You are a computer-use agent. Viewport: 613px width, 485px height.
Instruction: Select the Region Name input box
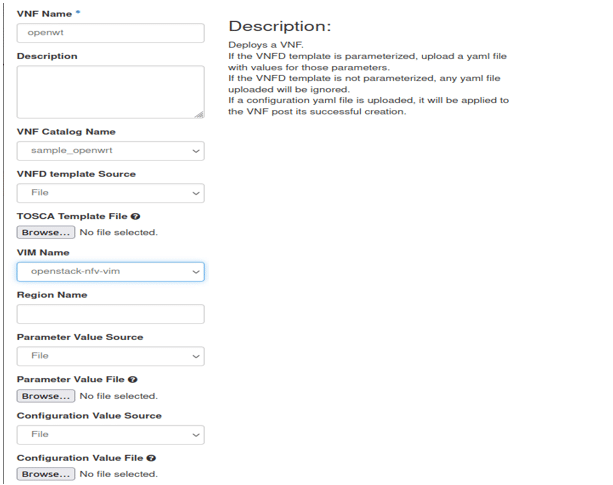(111, 314)
